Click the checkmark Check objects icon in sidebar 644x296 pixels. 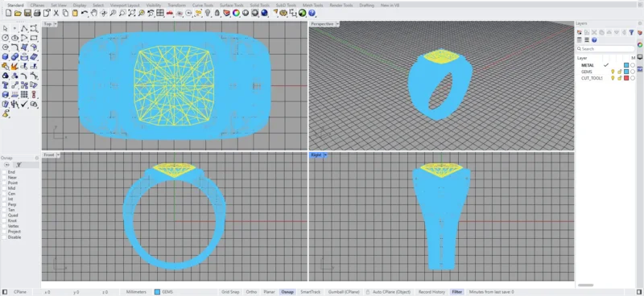[x=24, y=104]
